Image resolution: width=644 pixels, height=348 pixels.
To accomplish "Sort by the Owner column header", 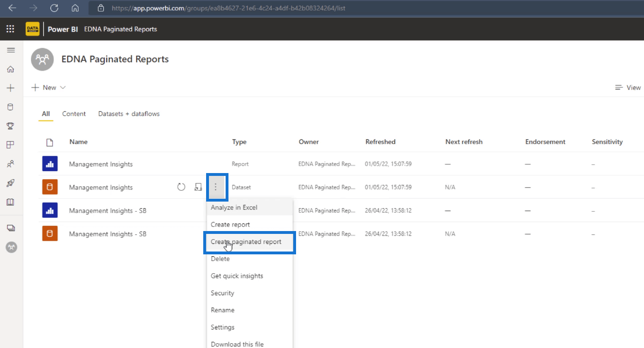I will 309,142.
